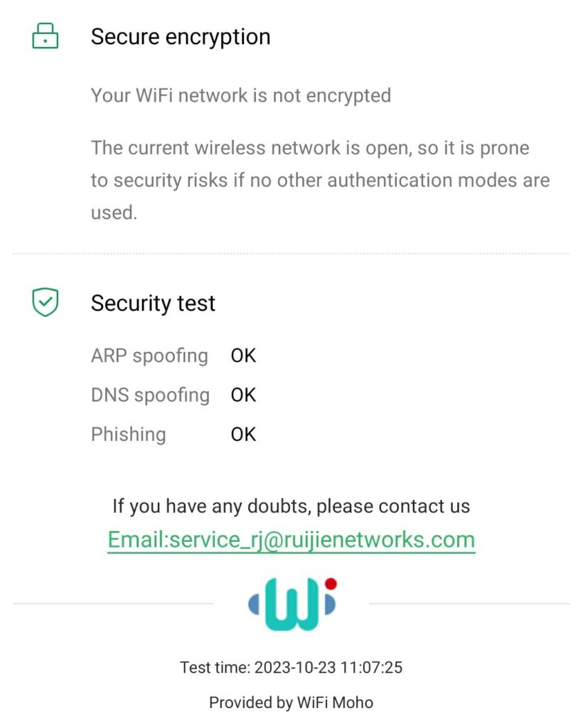Click "Provided by WiFi Moho" text

[291, 703]
